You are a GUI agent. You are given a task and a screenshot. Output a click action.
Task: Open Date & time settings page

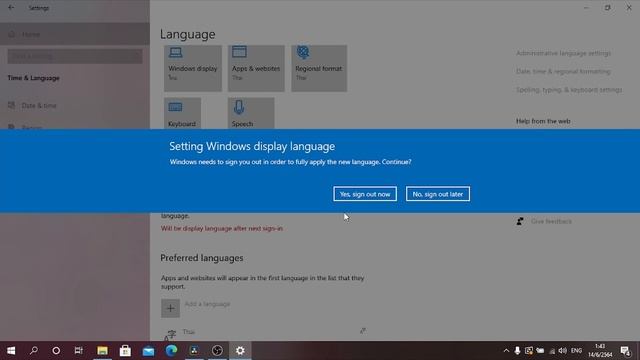75,105
